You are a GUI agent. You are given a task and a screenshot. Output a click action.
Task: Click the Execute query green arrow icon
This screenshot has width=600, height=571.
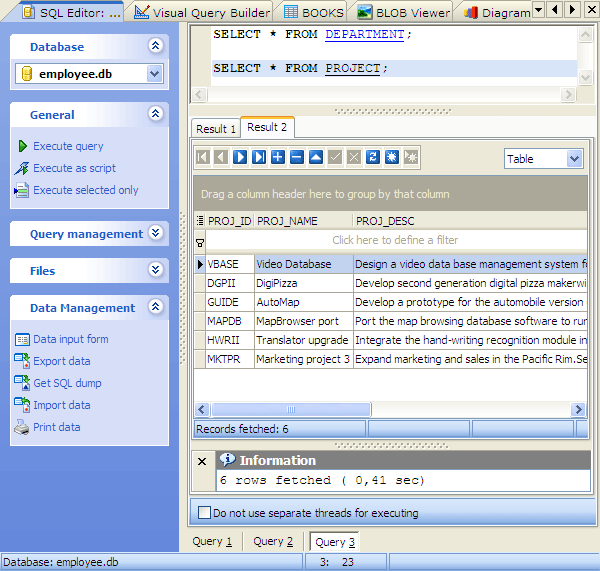point(22,146)
